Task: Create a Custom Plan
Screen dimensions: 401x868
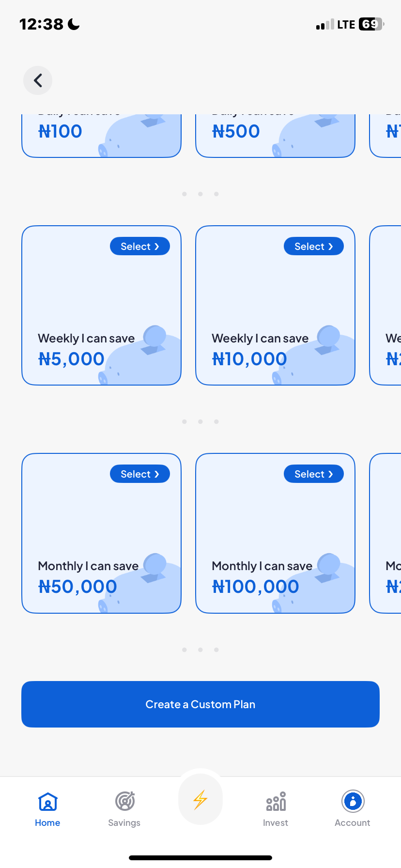Action: tap(200, 704)
